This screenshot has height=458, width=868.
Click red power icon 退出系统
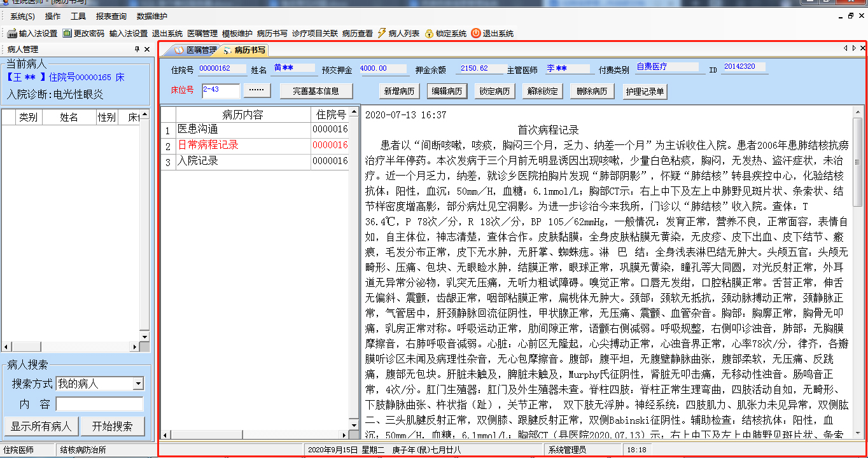475,33
